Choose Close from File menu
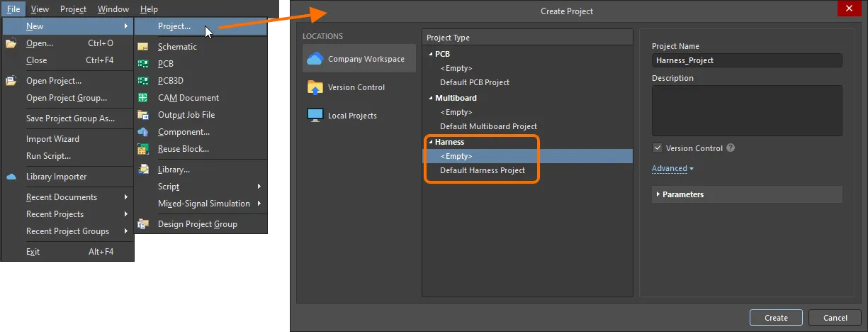This screenshot has height=332, width=868. [68, 60]
